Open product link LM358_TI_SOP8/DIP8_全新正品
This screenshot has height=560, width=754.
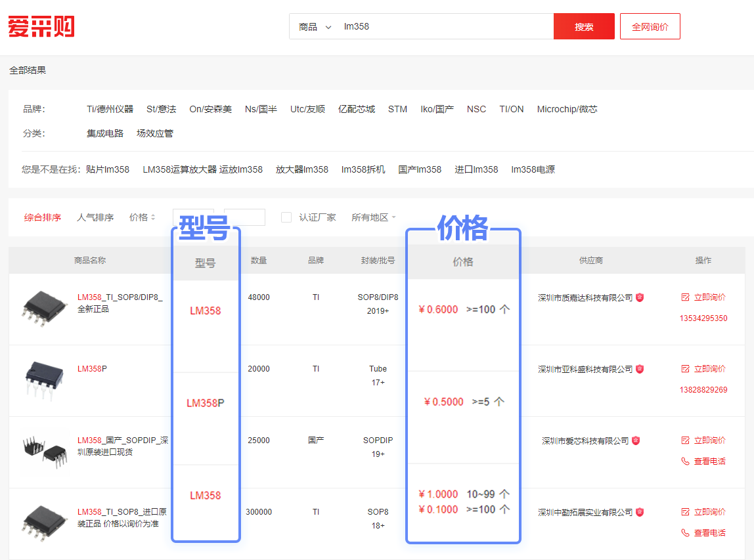pyautogui.click(x=120, y=303)
